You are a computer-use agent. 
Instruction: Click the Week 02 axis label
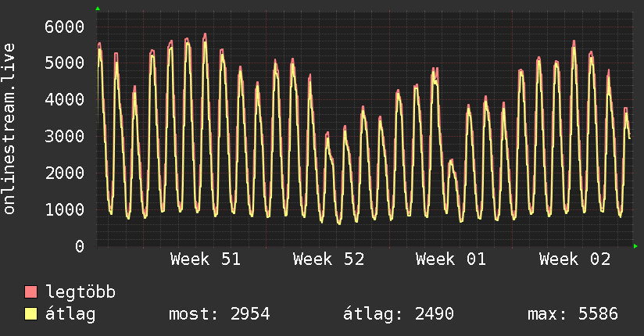point(574,259)
